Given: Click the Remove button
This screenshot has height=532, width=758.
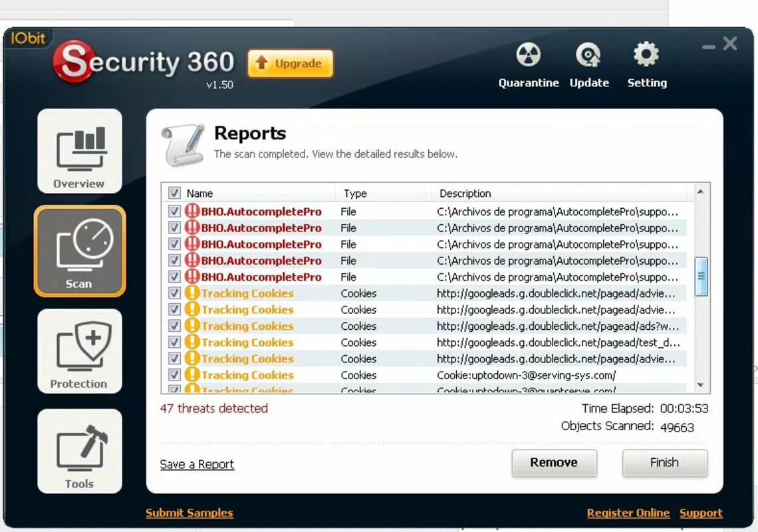Looking at the screenshot, I should click(x=554, y=463).
